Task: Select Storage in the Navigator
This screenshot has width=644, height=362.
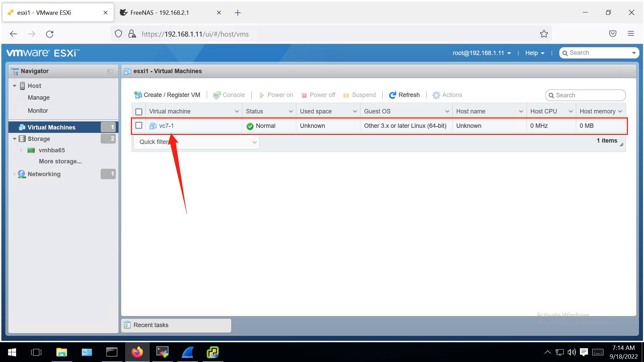Action: coord(39,139)
